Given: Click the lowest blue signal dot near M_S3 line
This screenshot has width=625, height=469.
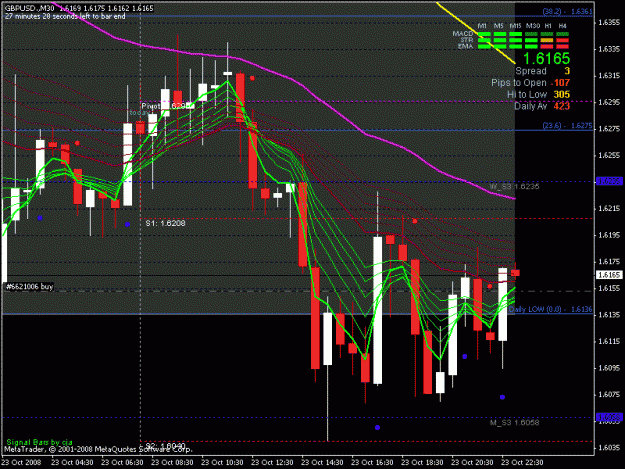Looking at the screenshot, I should pos(377,428).
